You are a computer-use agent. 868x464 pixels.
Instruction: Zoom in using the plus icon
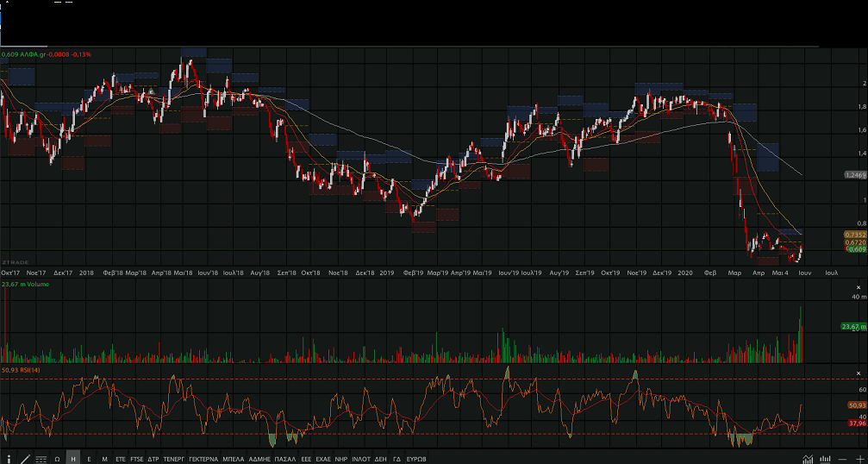point(859,458)
